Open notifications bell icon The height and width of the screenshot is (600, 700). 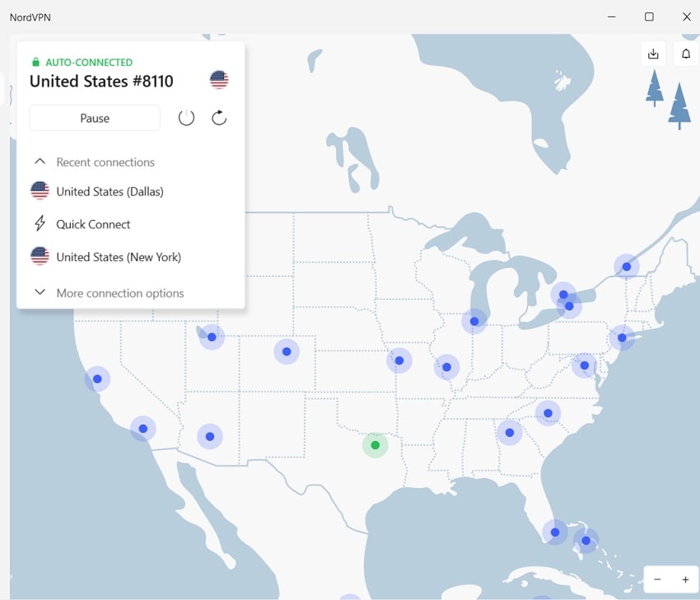click(x=686, y=54)
